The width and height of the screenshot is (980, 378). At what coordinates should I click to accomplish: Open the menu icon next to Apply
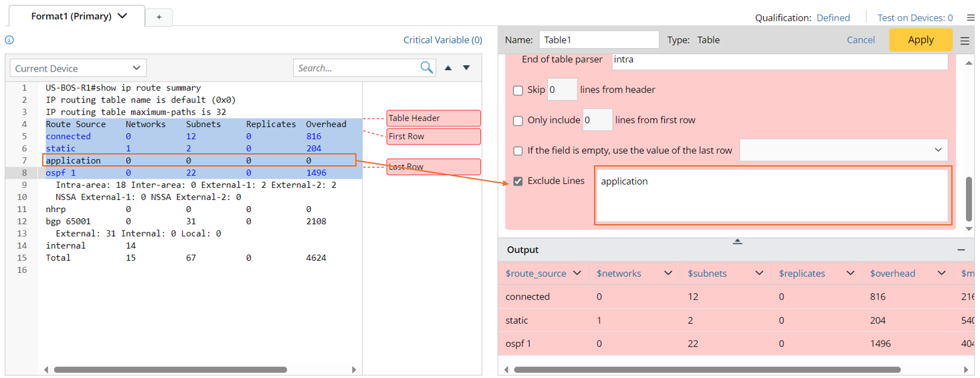[965, 40]
